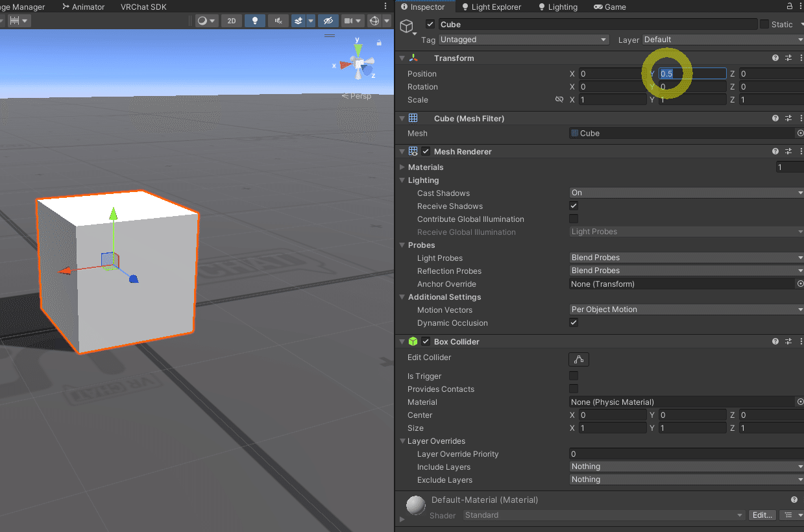
Task: Open Exclude Layers dropdown
Action: (x=687, y=479)
